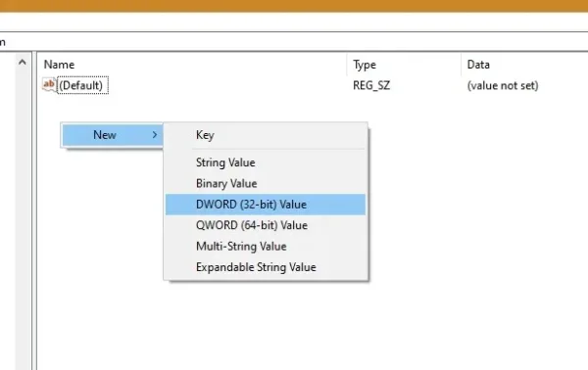This screenshot has height=370, width=588.
Task: Sort by the Name column header
Action: point(192,65)
